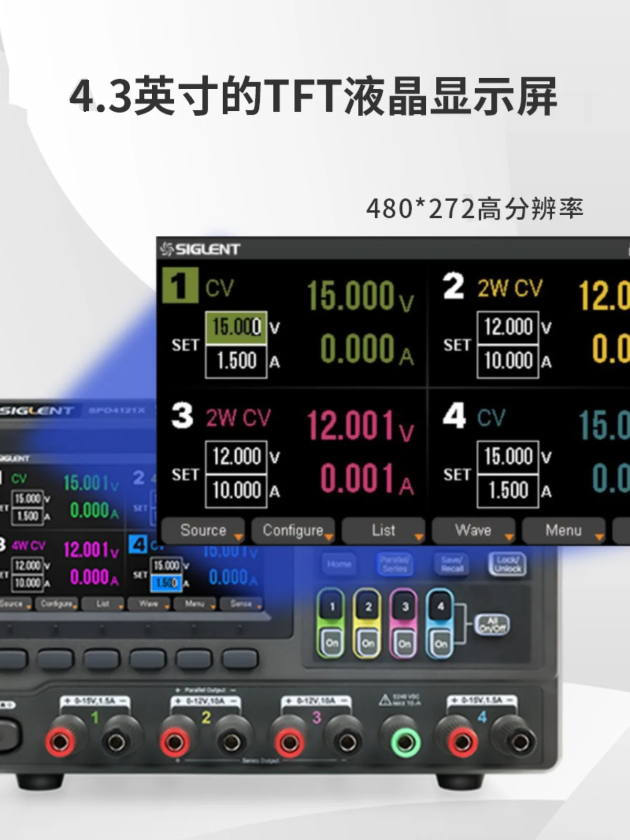Toggle channel 3 On output key
Screen dimensions: 630x840
coord(405,643)
